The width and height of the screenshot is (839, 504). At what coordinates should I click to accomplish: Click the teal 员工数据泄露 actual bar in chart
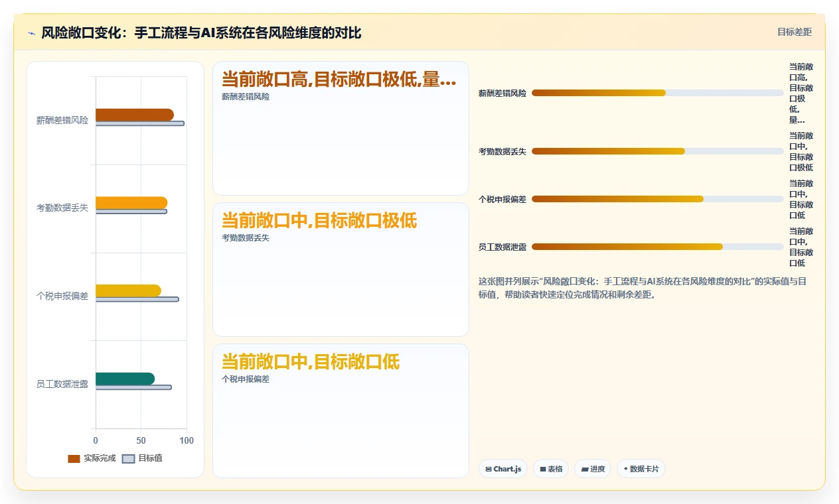pyautogui.click(x=125, y=379)
